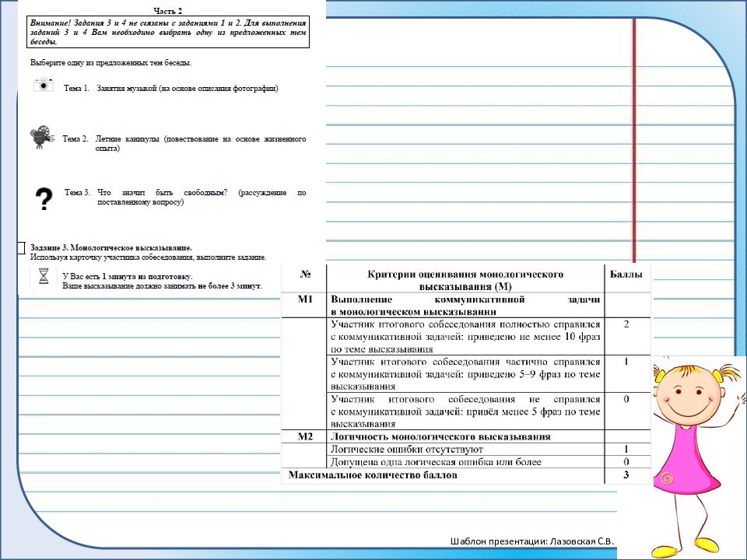Screen dimensions: 747x560
Task: Click the criterion text 'частично справился'
Action: point(465,374)
